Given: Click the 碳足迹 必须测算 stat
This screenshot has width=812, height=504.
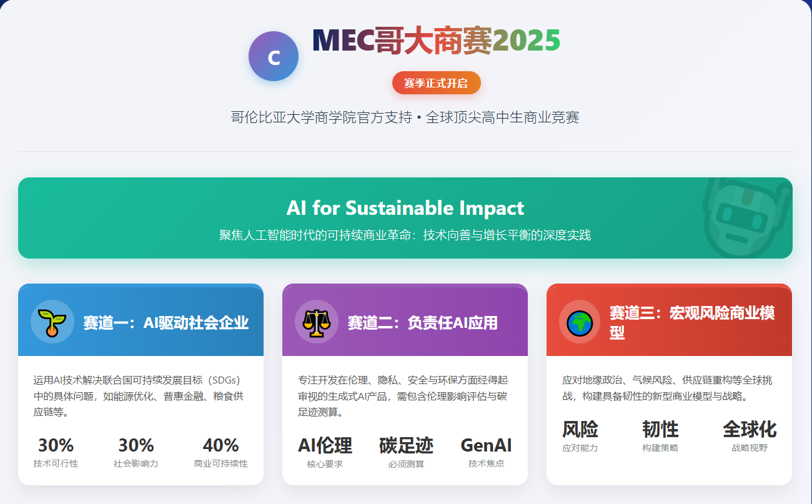Looking at the screenshot, I should [x=406, y=452].
